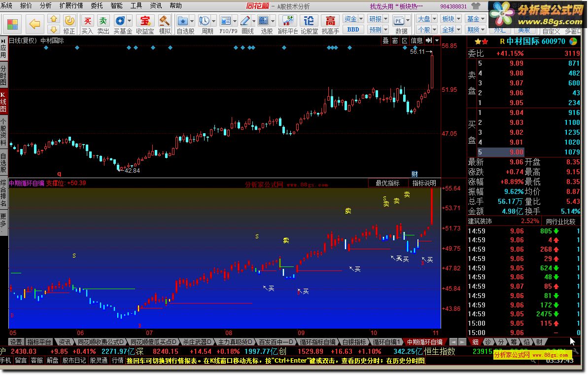Click the 数据 PE icon

coord(398,21)
